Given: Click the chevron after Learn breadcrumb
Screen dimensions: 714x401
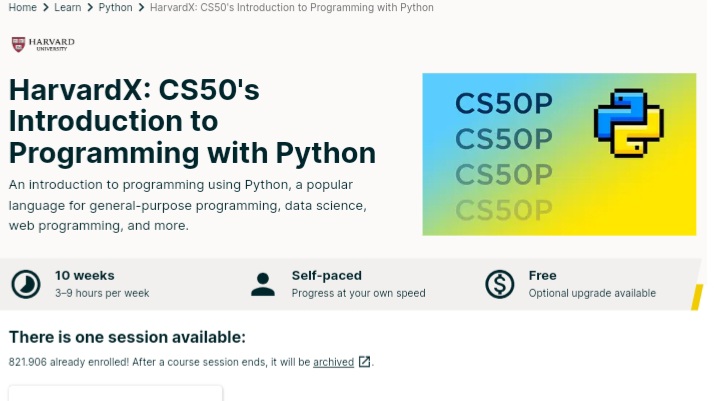Looking at the screenshot, I should [x=90, y=8].
